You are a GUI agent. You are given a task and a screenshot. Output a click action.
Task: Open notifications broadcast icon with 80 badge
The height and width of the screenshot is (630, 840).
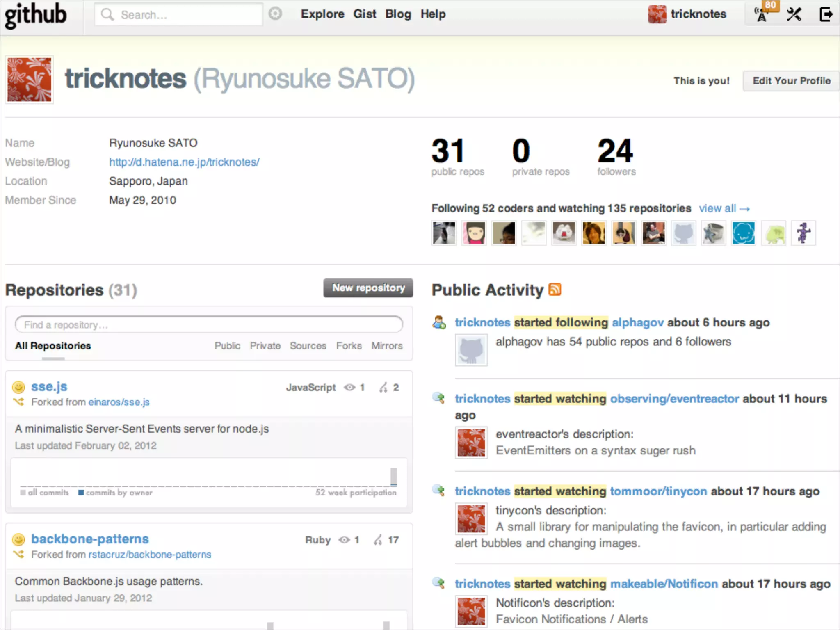(762, 14)
